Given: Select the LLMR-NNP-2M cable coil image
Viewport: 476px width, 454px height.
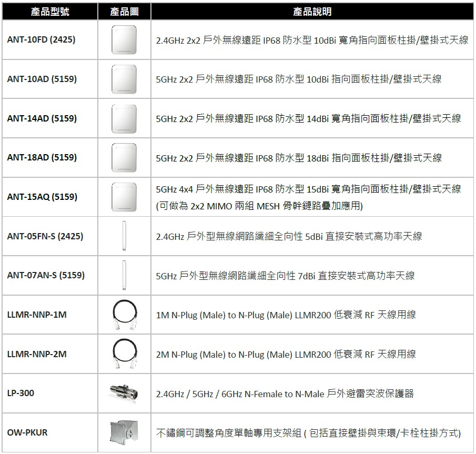Looking at the screenshot, I should pyautogui.click(x=124, y=354).
